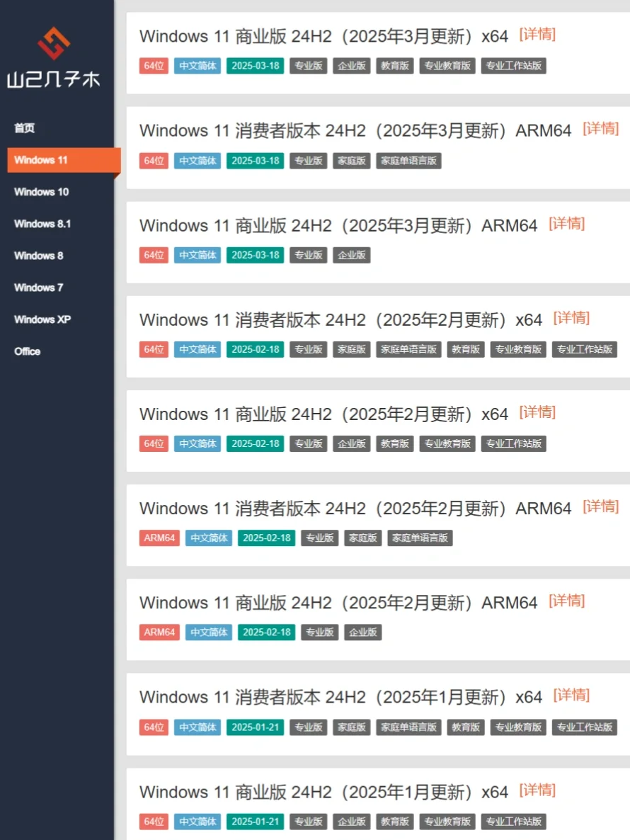Open the Windows 8 downloads list
The width and height of the screenshot is (630, 840).
(38, 256)
